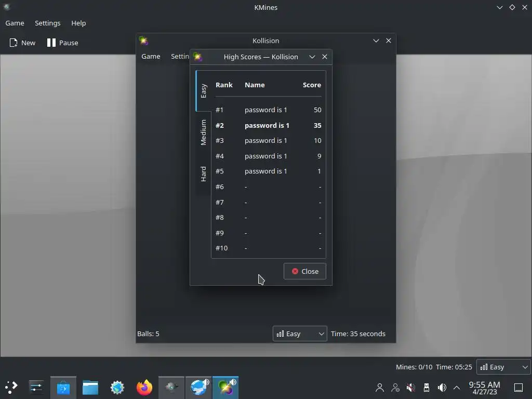Select the Medium tab in High Scores
Image resolution: width=532 pixels, height=399 pixels.
tap(203, 132)
